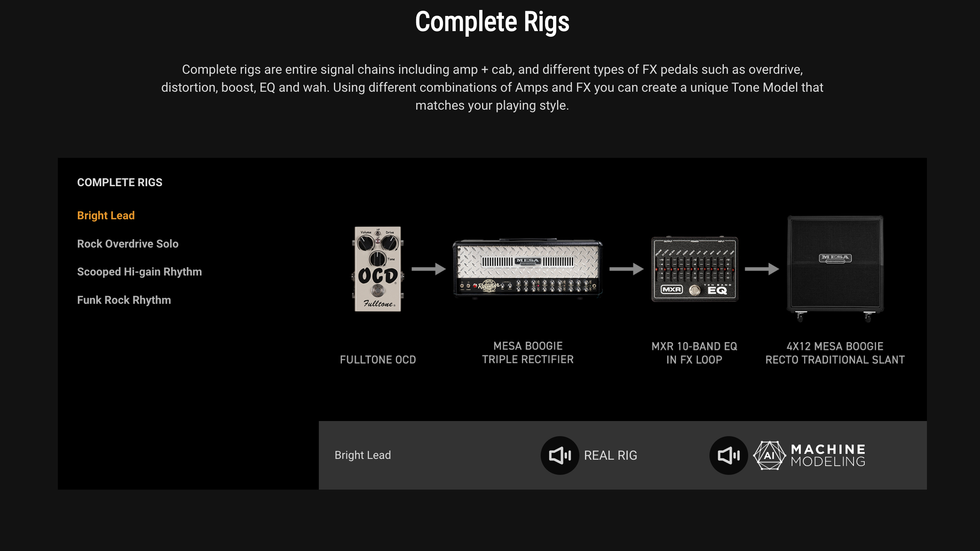This screenshot has height=551, width=980.
Task: Click the Mesa Boogie Triple Rectifier amp image
Action: pos(528,269)
